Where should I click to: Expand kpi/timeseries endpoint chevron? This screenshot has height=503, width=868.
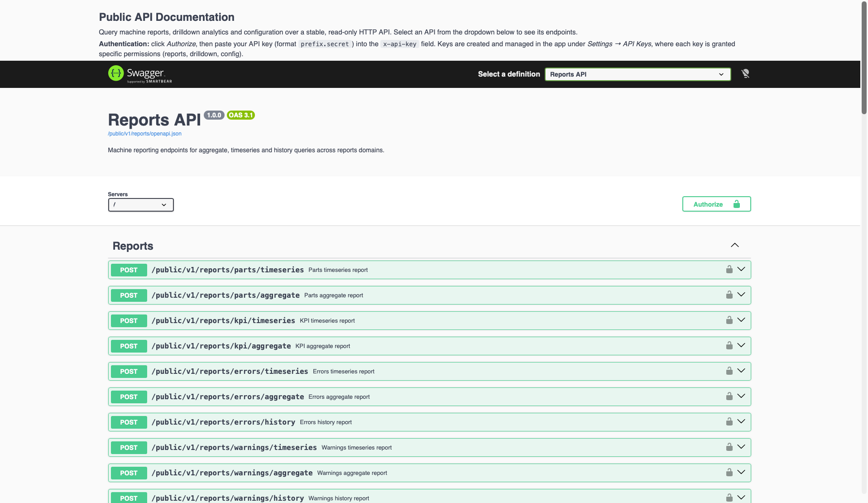[x=741, y=320]
